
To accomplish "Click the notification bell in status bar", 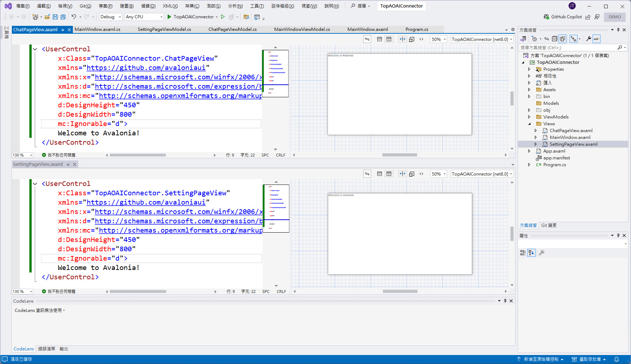I will 617,359.
